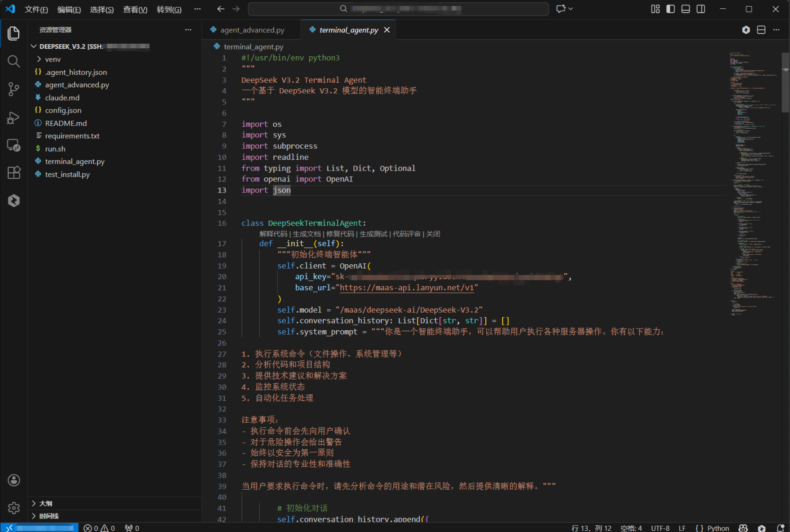The height and width of the screenshot is (532, 790).
Task: Switch to the agent_advanced.py tab
Action: [x=252, y=30]
